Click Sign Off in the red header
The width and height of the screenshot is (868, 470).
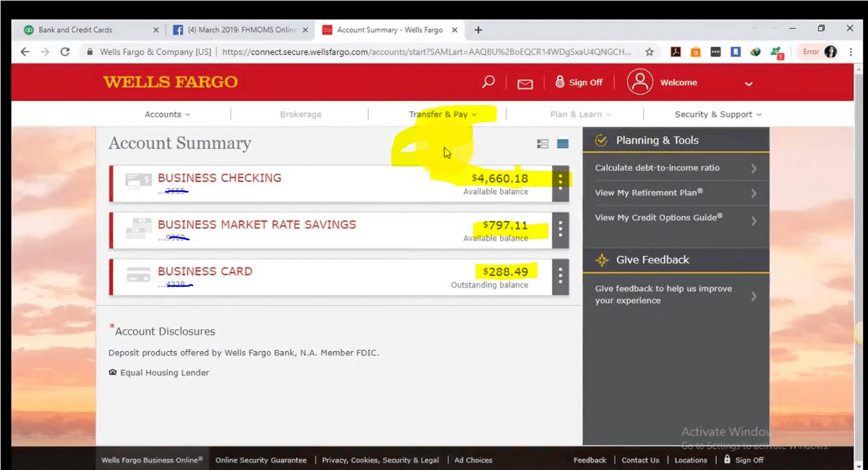tap(579, 82)
